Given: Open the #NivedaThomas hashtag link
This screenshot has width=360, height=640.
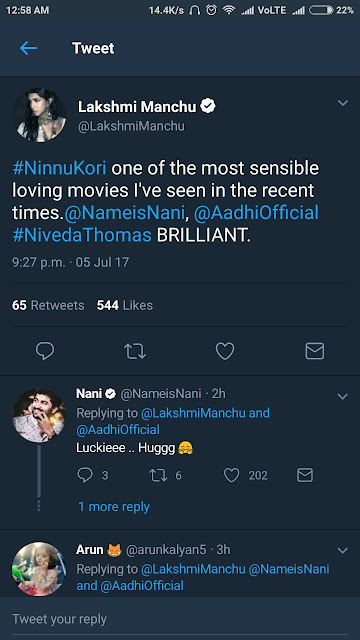Looking at the screenshot, I should click(x=82, y=236).
